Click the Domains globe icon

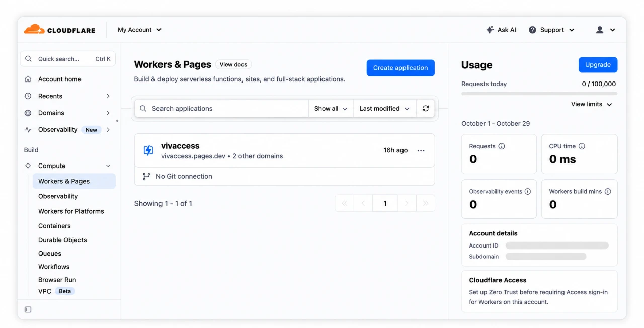click(x=28, y=113)
